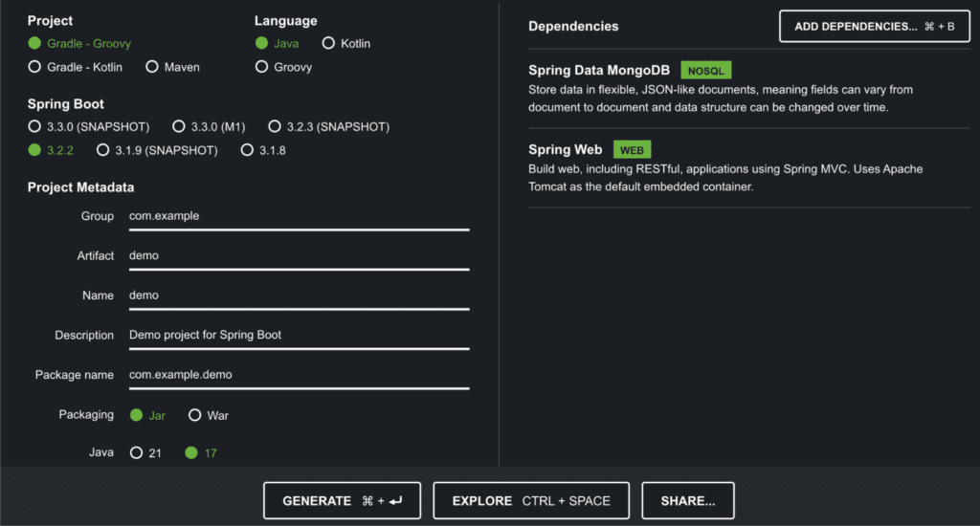Edit the Description field

coord(298,336)
